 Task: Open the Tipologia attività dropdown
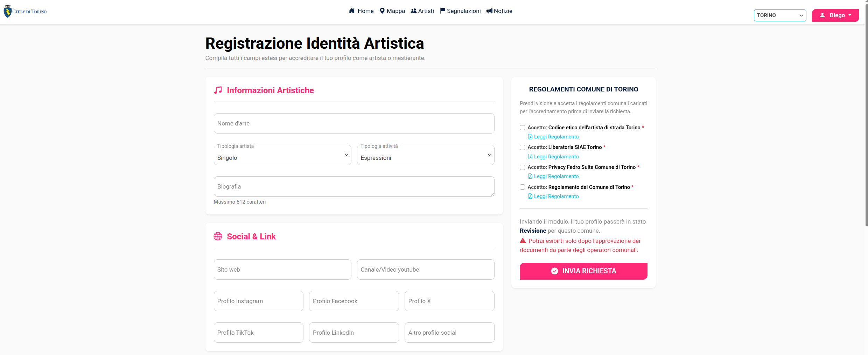click(426, 155)
